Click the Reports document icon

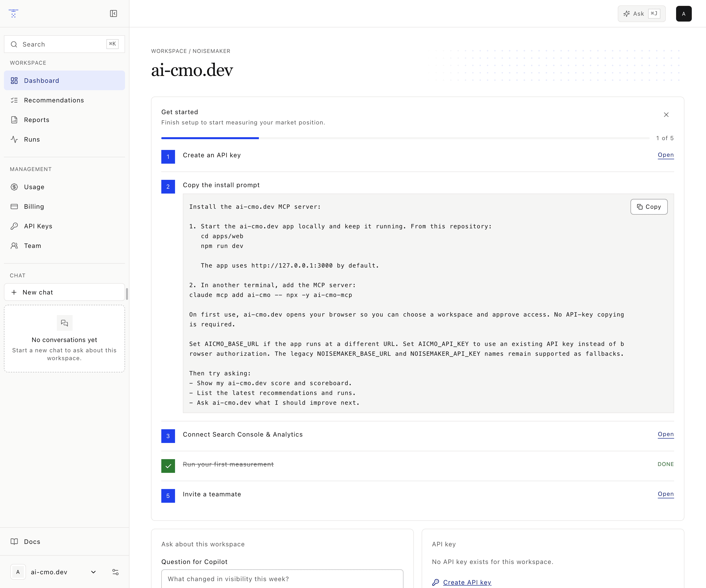pos(14,120)
